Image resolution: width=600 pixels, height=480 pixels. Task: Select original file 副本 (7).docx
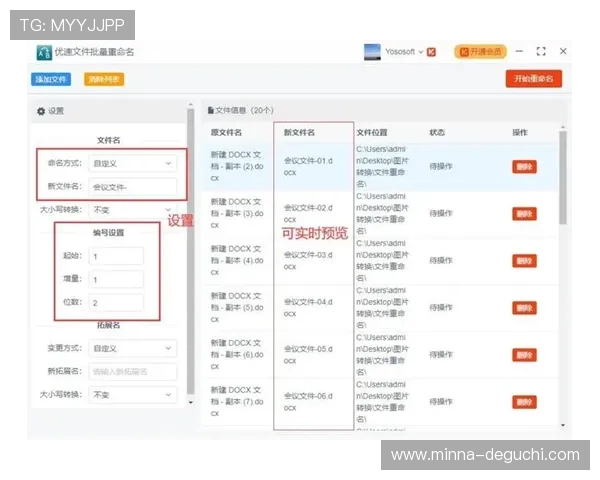[237, 402]
